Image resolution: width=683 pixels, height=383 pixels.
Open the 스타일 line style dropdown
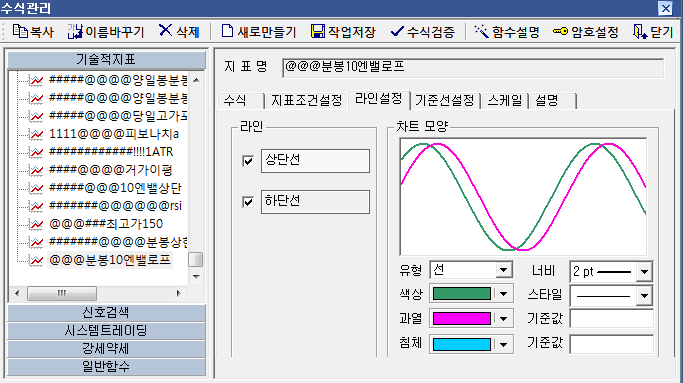pos(644,296)
